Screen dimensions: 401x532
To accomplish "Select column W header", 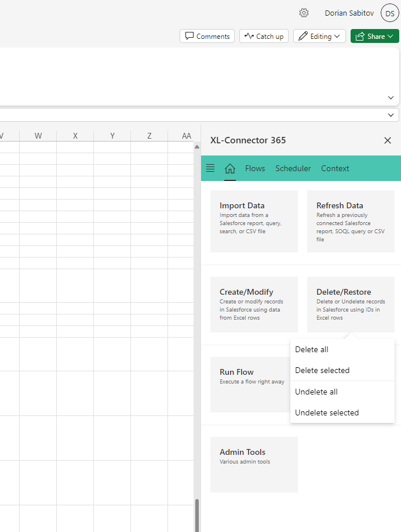I will click(x=38, y=136).
